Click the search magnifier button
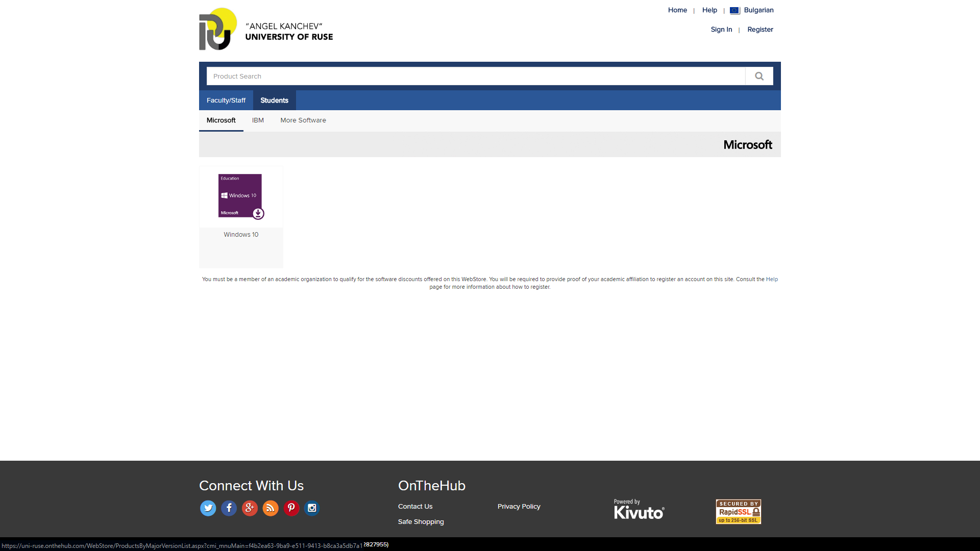 pyautogui.click(x=759, y=76)
